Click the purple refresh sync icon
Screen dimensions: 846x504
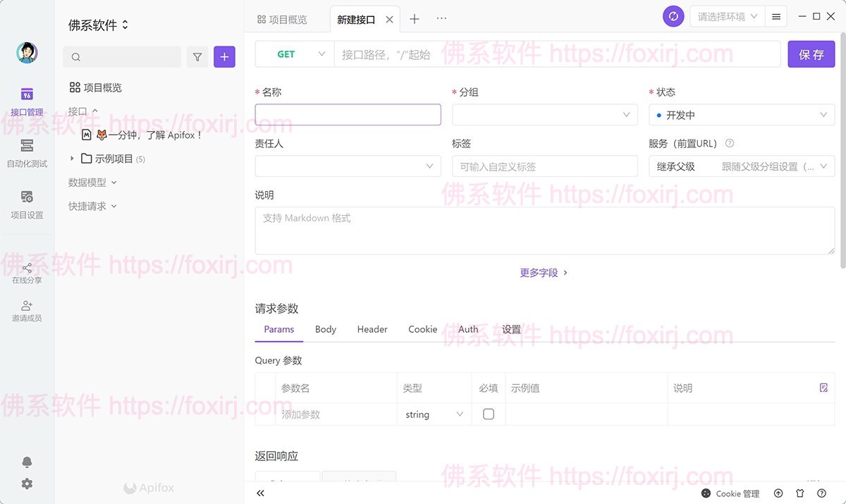(x=673, y=16)
